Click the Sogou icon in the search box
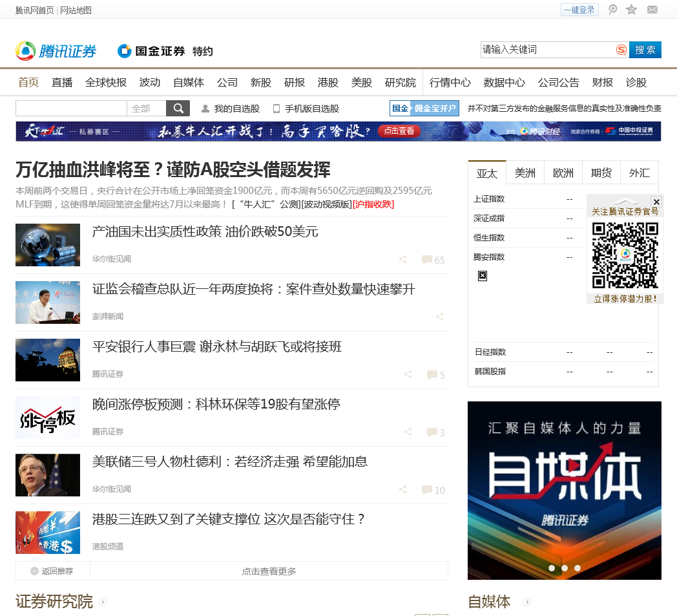Screen dimensions: 677x616 [x=621, y=50]
